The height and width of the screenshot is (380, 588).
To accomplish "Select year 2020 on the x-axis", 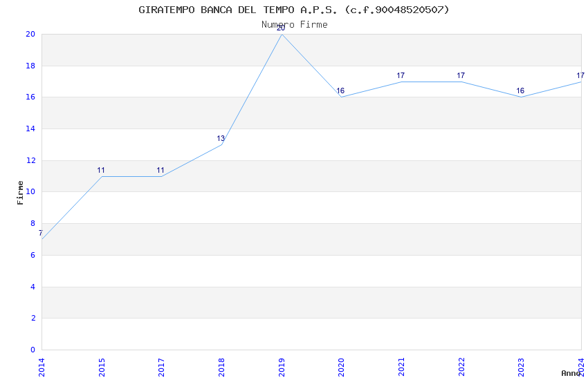I will 341,367.
